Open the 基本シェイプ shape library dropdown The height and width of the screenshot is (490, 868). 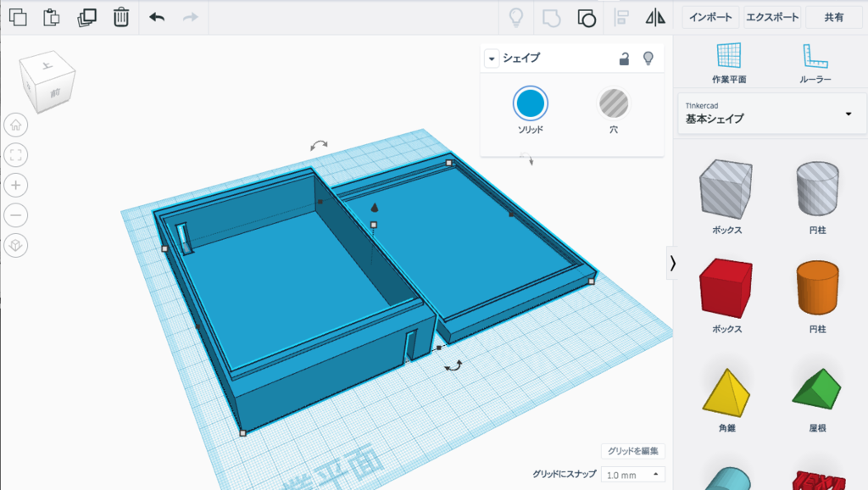click(x=771, y=114)
